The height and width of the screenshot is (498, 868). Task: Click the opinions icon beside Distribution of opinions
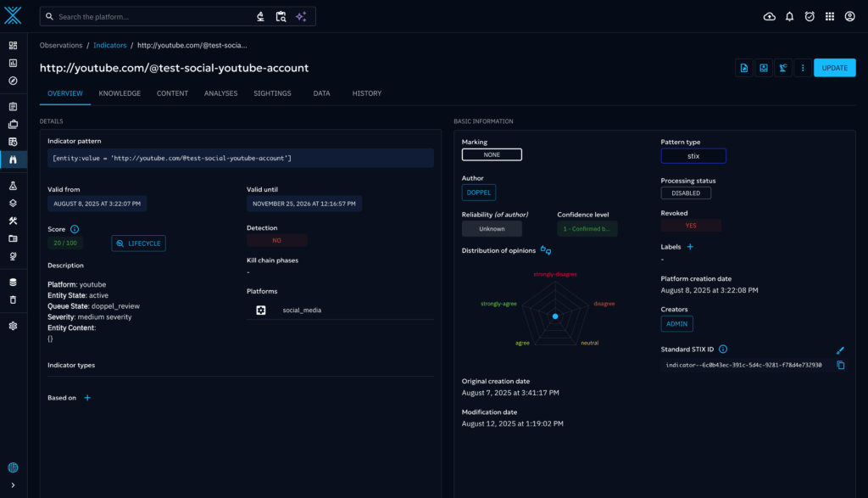tap(546, 250)
